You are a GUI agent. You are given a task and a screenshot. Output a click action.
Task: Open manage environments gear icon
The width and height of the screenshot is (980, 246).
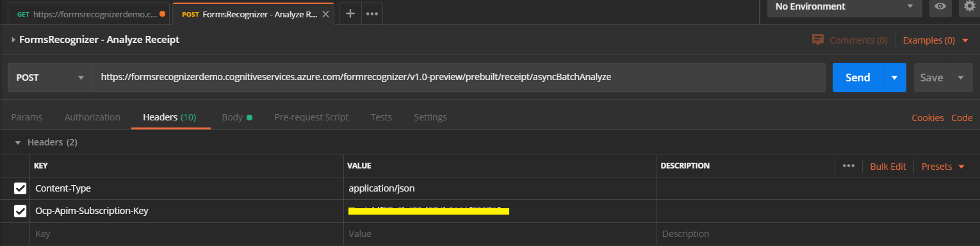tap(969, 6)
